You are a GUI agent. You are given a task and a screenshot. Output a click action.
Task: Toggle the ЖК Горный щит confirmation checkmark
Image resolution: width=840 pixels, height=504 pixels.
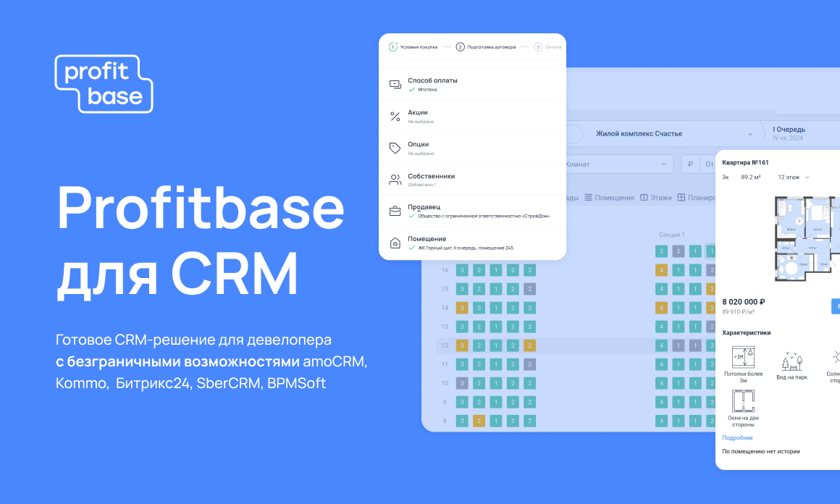tap(411, 248)
